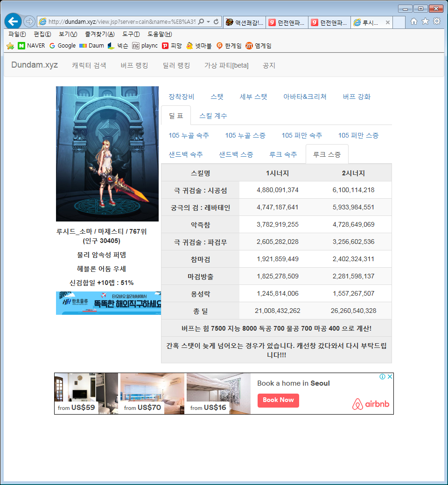Open the browser home icon
448x485 pixels.
[x=413, y=21]
